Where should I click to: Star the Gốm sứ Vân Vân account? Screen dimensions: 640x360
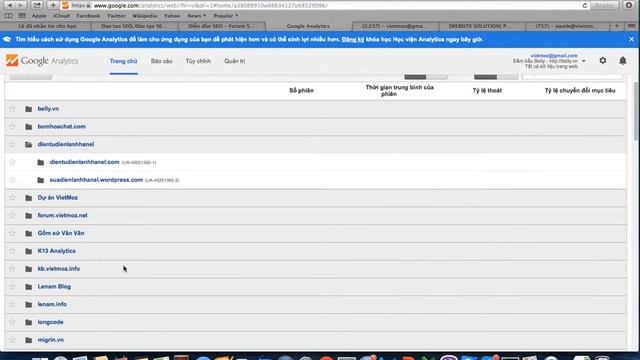[x=12, y=233]
